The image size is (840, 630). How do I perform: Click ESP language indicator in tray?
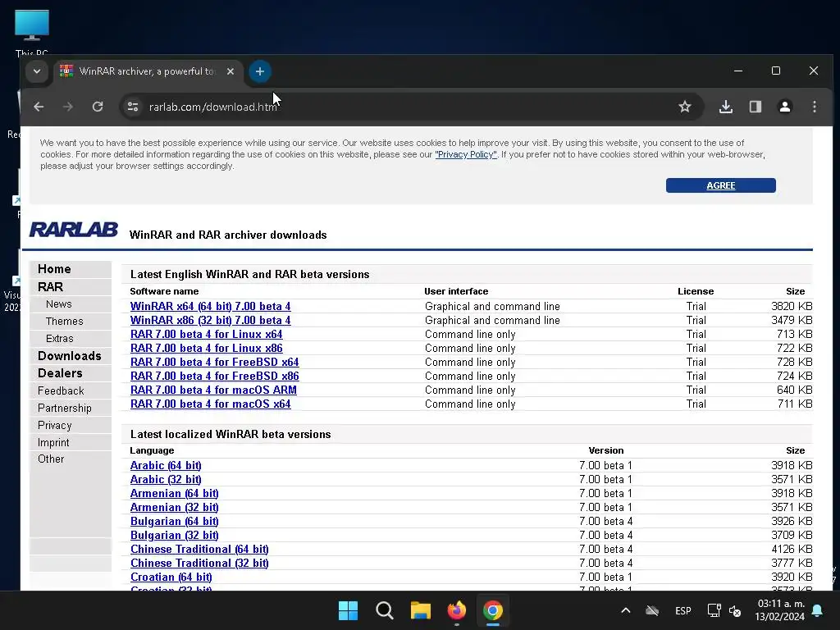[683, 610]
